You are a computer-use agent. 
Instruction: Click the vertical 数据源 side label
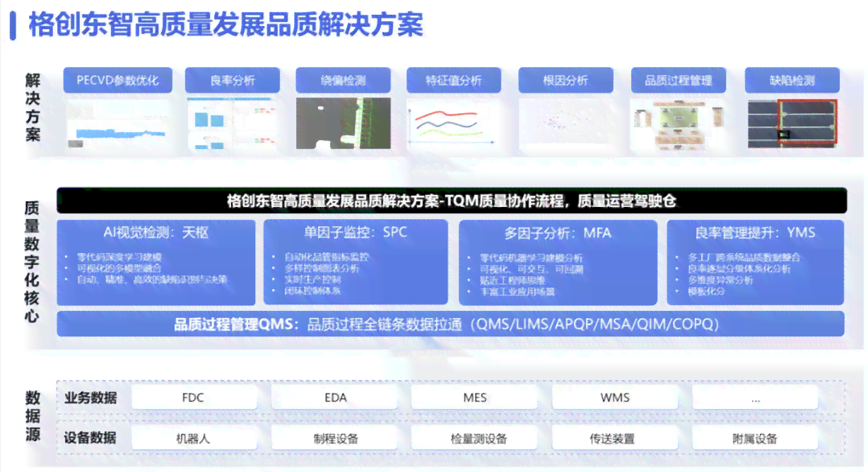pyautogui.click(x=33, y=415)
